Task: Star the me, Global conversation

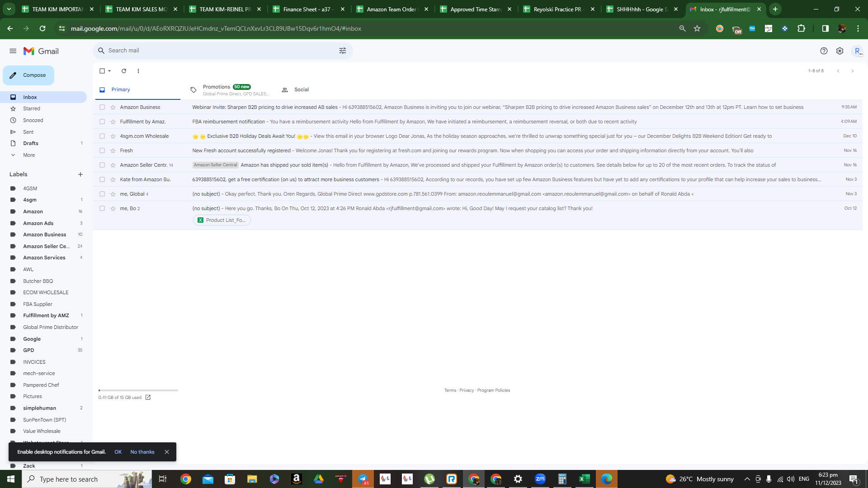Action: [113, 194]
